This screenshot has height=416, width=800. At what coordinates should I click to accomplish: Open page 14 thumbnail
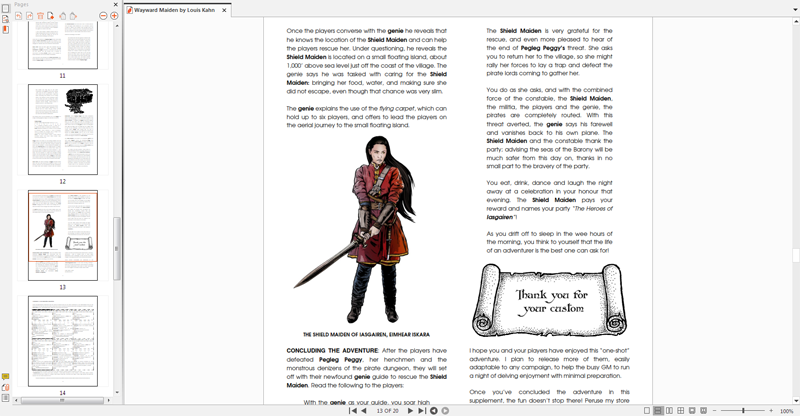click(x=62, y=340)
